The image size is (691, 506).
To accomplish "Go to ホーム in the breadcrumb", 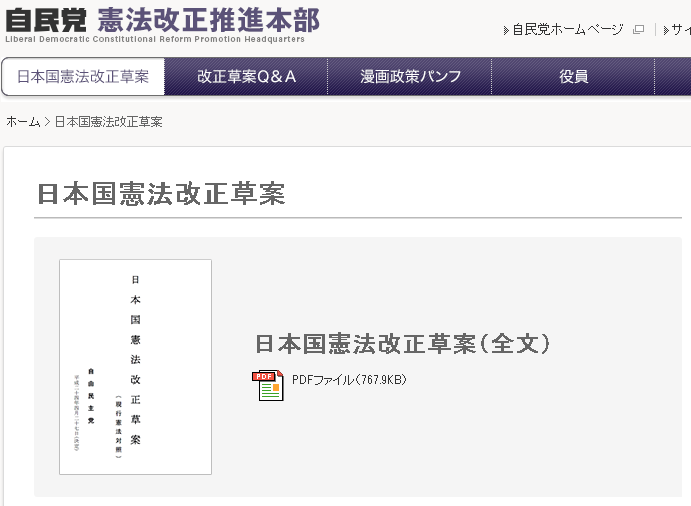I will [x=23, y=122].
